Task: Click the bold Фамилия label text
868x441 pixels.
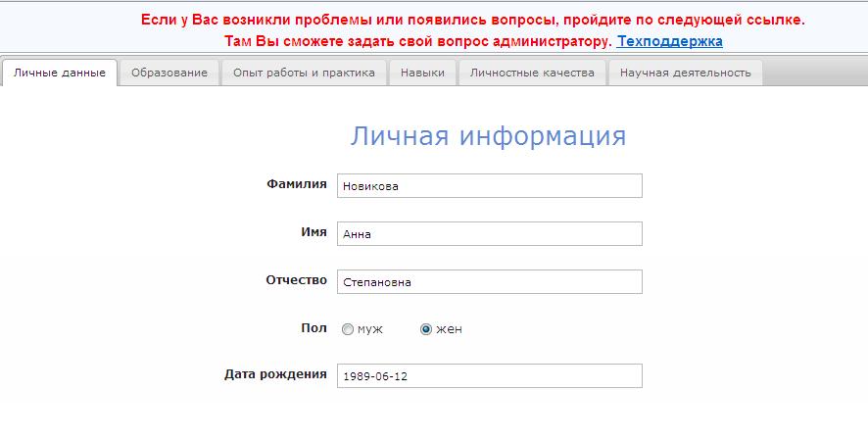Action: click(297, 184)
